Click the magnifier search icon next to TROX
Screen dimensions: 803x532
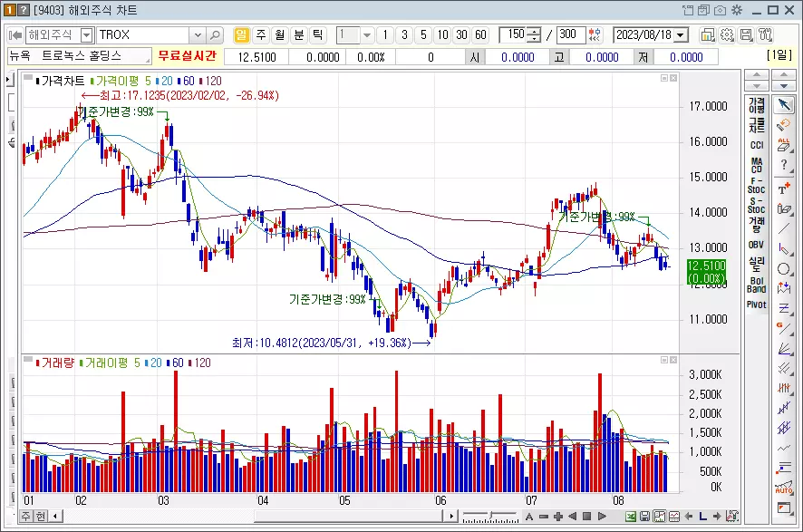[x=215, y=35]
